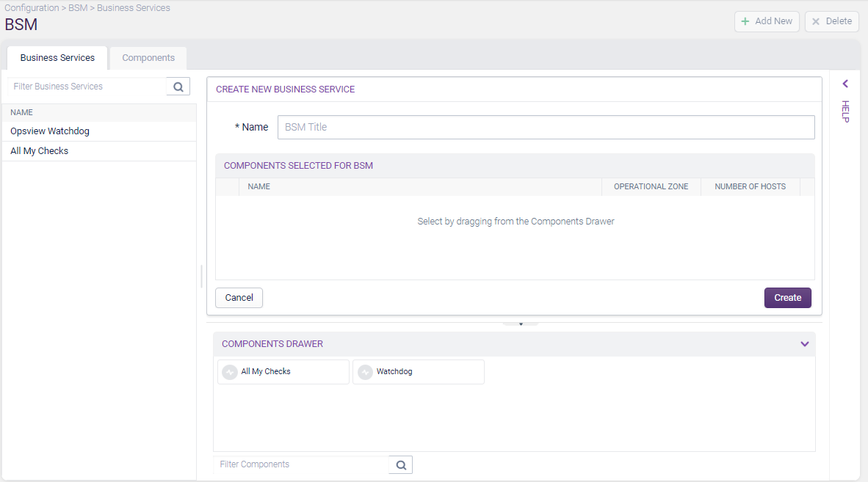Click the Configuration breadcrumb
Viewport: 868px width, 482px height.
[32, 8]
